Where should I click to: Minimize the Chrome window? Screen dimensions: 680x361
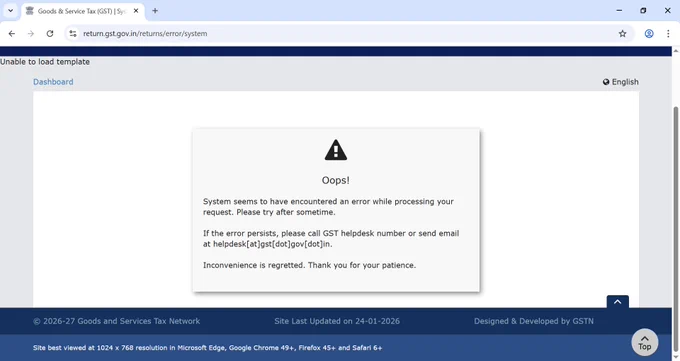click(x=619, y=10)
